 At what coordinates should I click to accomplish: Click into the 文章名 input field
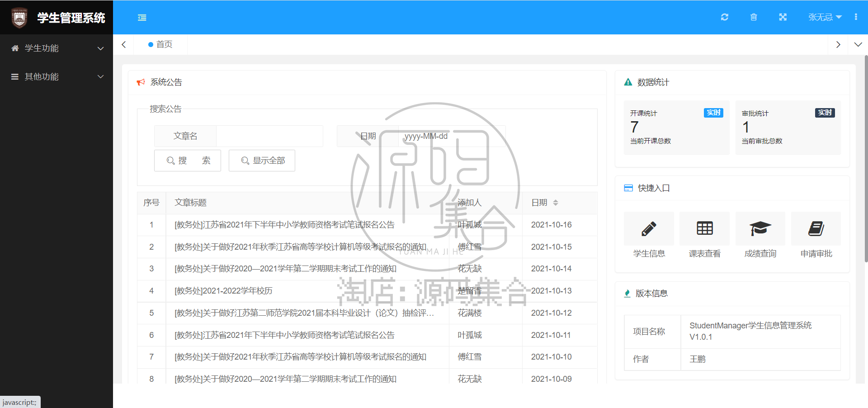tap(269, 136)
